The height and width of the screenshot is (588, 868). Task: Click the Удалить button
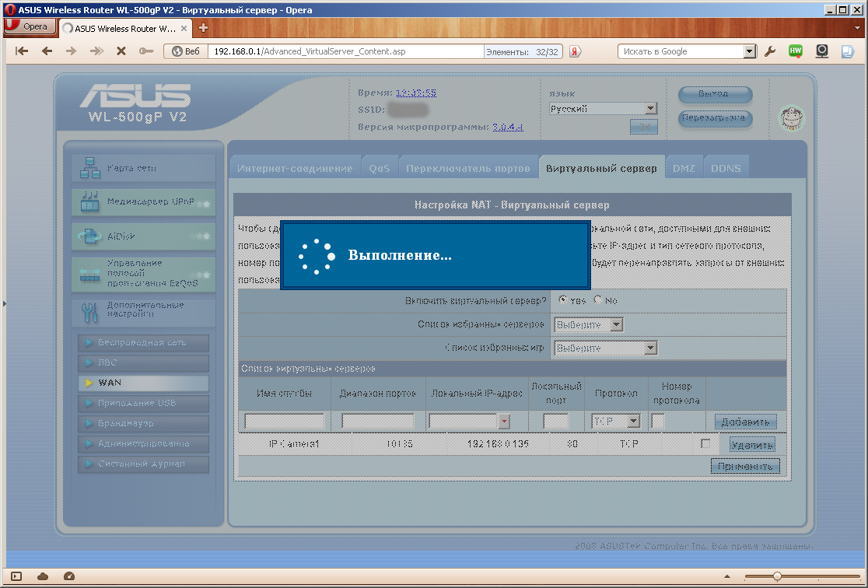pyautogui.click(x=752, y=445)
